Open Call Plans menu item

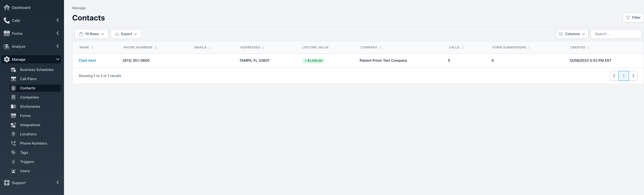point(35,79)
